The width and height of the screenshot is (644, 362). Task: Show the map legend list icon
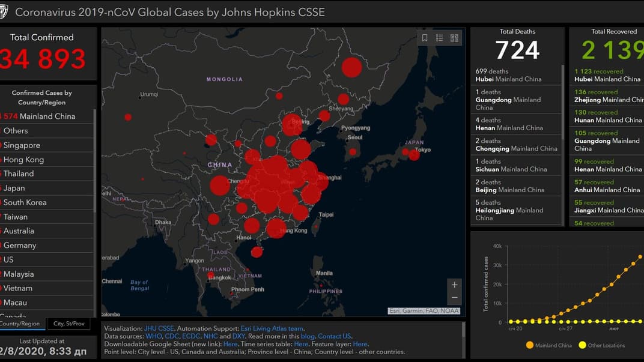[x=440, y=38]
